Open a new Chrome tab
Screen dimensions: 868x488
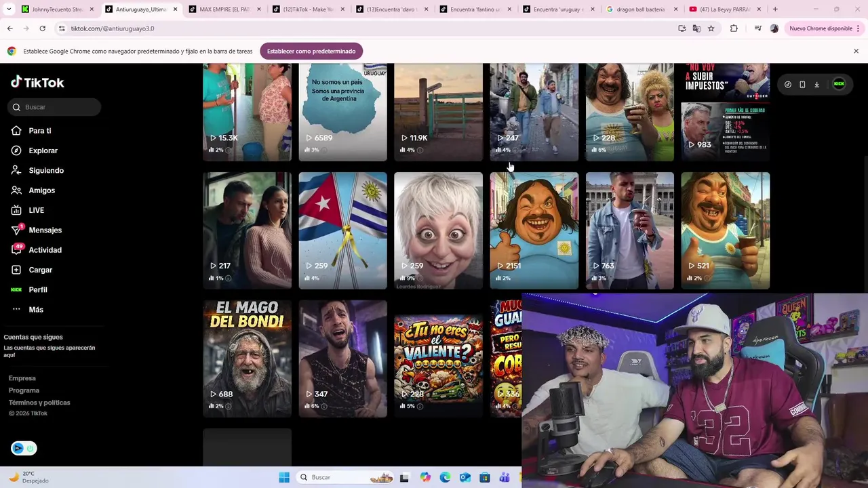(775, 9)
